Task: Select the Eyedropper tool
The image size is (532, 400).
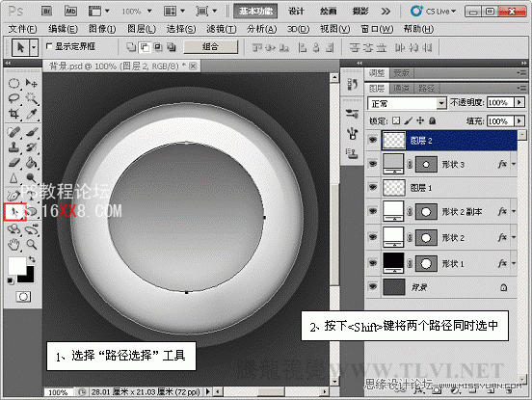Action: pyautogui.click(x=32, y=114)
